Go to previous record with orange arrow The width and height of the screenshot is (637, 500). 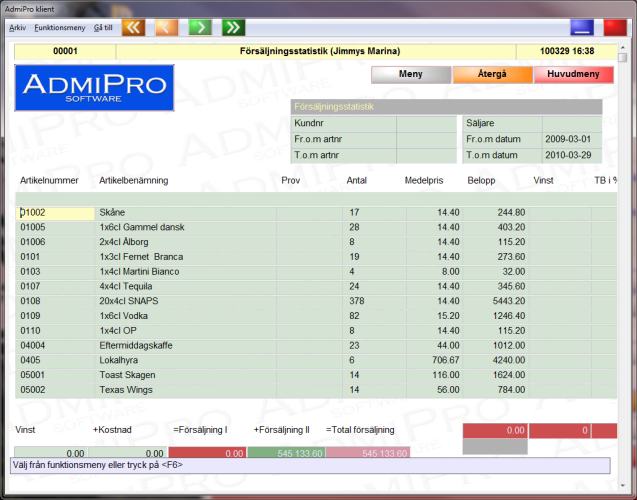coord(167,28)
